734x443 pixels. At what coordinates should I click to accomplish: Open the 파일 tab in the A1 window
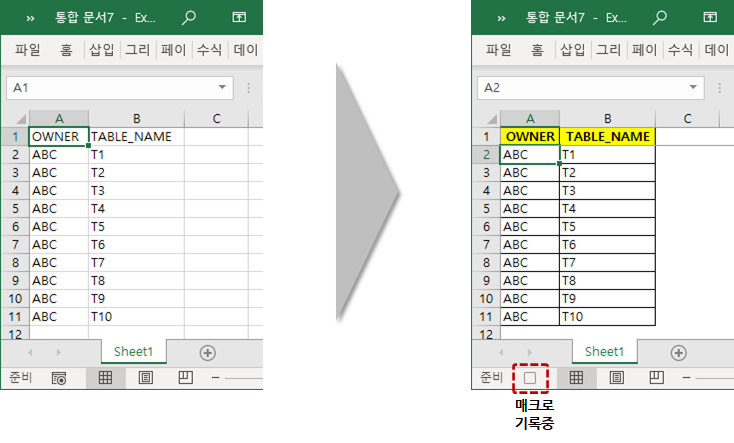28,50
